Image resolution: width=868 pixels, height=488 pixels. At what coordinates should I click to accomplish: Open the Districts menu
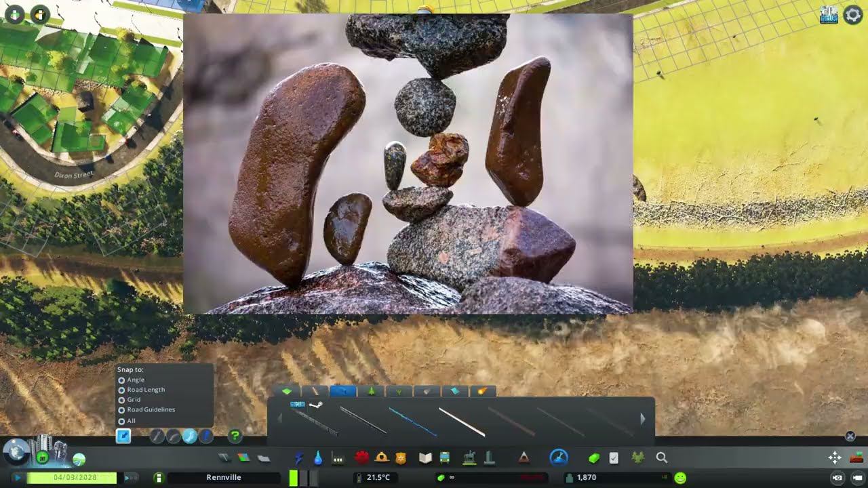[x=264, y=458]
